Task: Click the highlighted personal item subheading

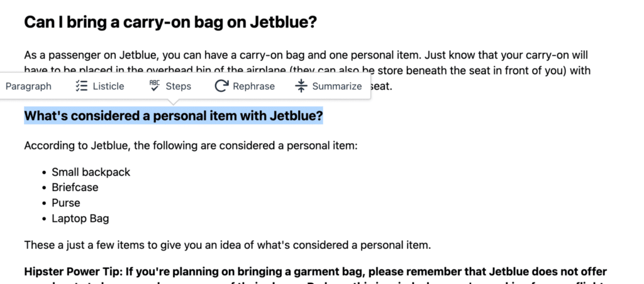Action: click(174, 116)
